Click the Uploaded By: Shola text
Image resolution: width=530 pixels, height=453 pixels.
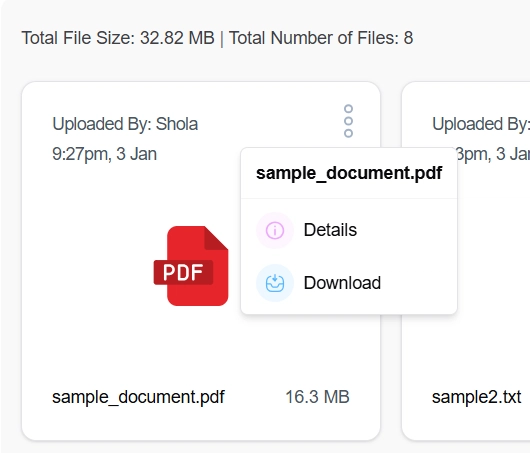pos(125,124)
